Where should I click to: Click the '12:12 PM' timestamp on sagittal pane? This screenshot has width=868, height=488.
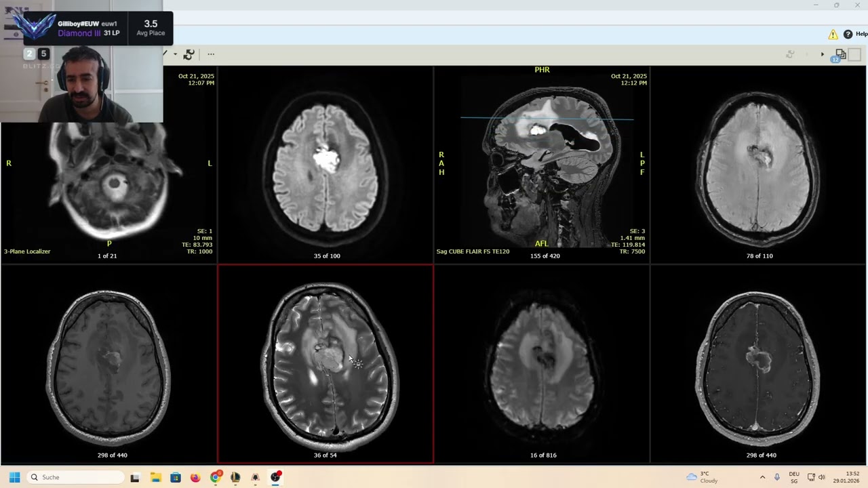tap(633, 83)
